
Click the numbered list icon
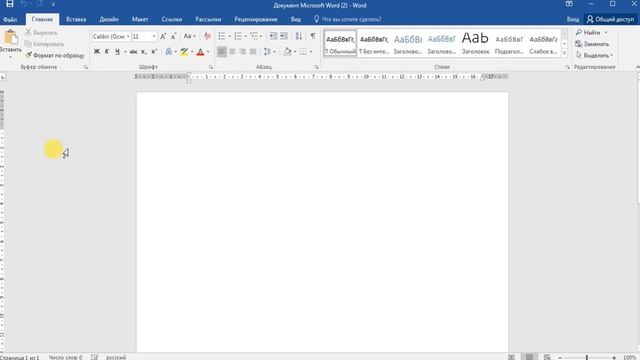(x=238, y=36)
